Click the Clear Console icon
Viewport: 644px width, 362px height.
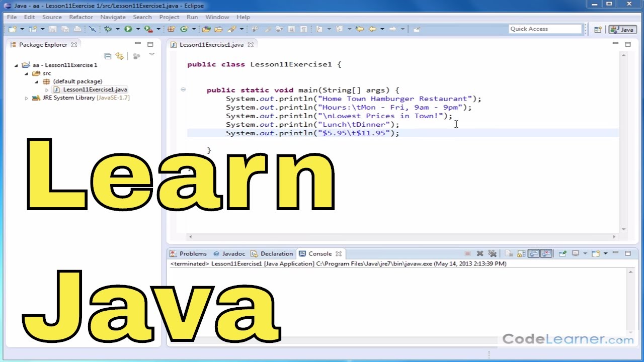[x=509, y=253]
